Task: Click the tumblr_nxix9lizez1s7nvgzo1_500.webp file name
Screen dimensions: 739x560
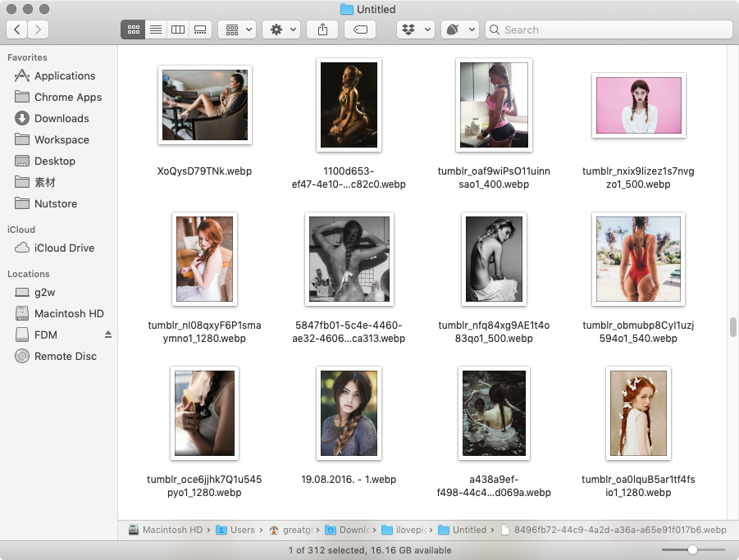Action: (x=639, y=178)
